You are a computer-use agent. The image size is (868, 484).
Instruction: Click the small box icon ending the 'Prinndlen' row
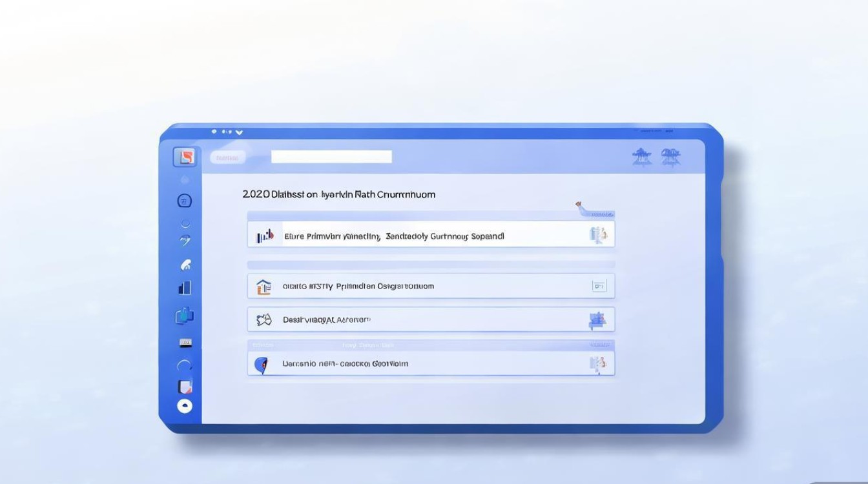point(599,286)
